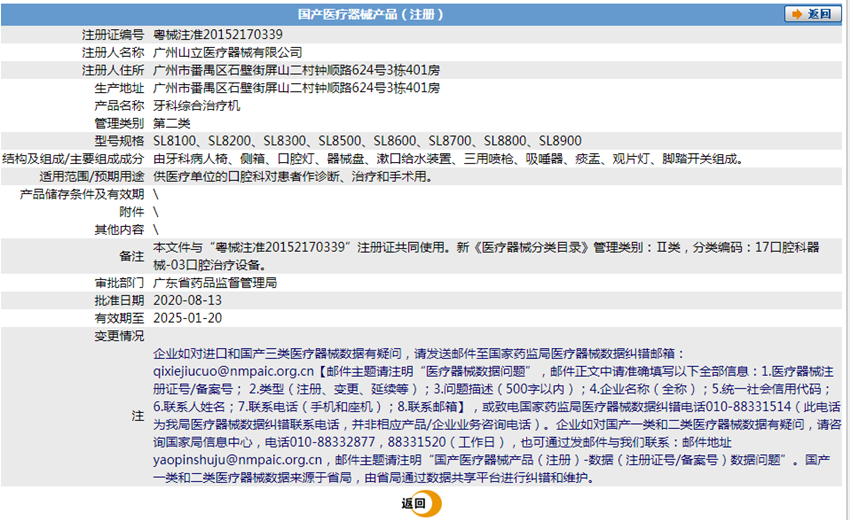Click the 审批部门 field label

point(119,283)
